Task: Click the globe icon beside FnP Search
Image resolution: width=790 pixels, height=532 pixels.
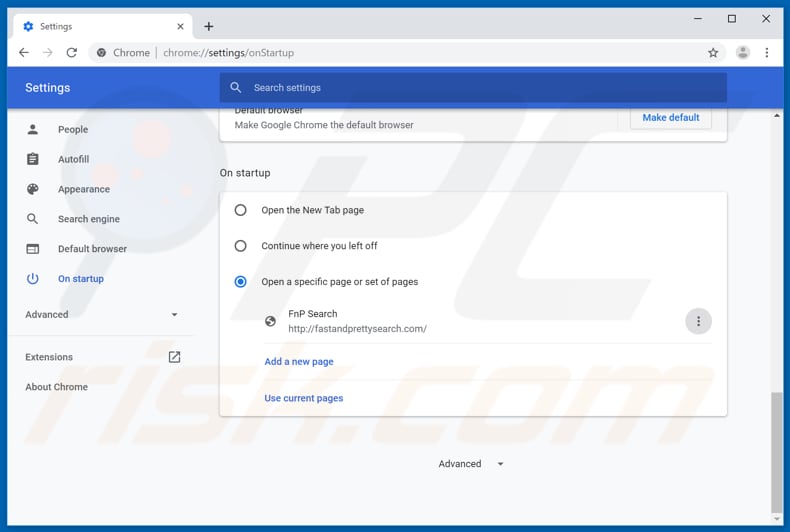Action: (x=271, y=321)
